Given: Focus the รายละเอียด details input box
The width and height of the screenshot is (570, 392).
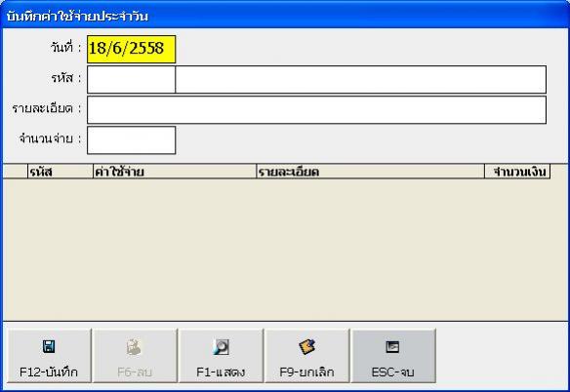Looking at the screenshot, I should [316, 110].
